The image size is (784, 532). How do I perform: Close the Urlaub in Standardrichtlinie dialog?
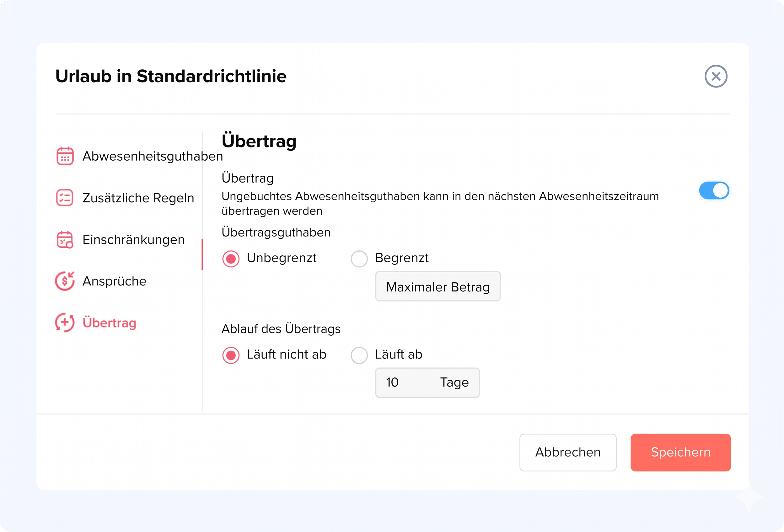[x=716, y=76]
